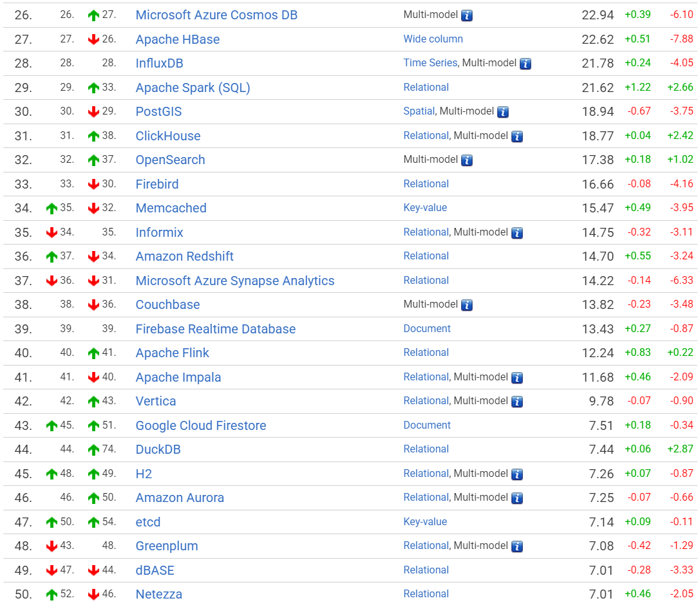Open the etcd link
700x605 pixels.
tap(147, 522)
